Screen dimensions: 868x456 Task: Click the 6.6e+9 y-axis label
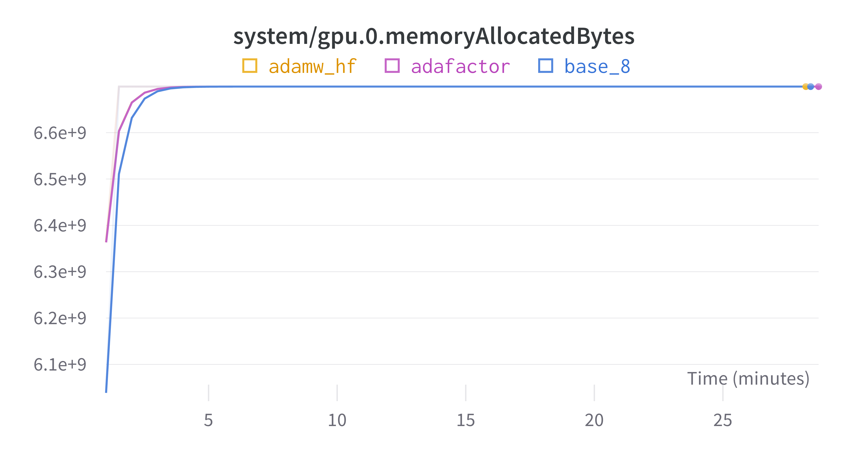coord(60,133)
